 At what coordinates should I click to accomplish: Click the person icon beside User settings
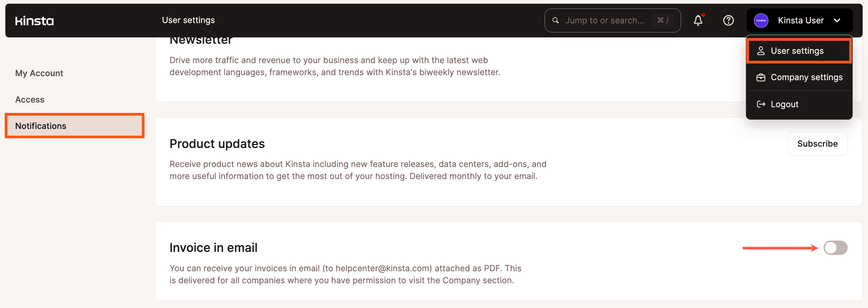point(761,51)
